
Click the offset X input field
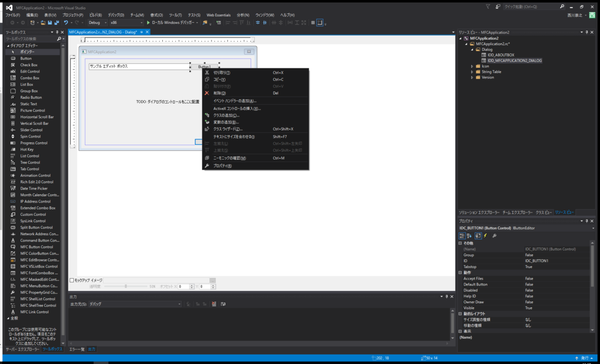(183, 287)
